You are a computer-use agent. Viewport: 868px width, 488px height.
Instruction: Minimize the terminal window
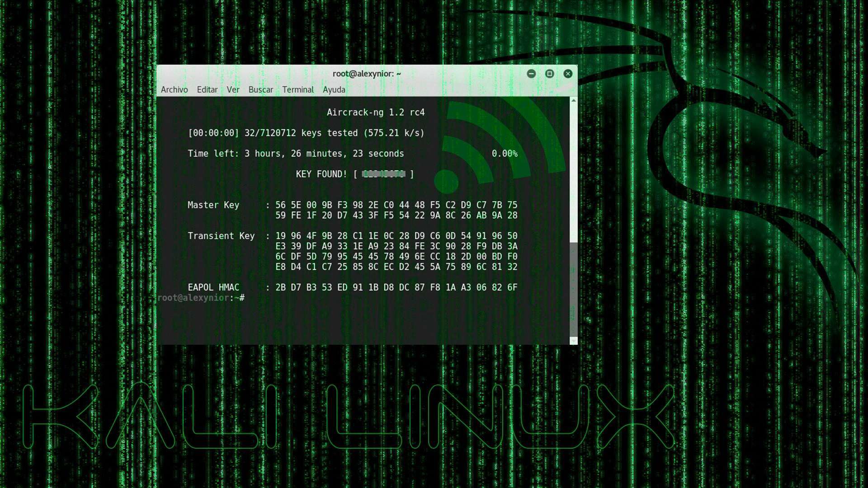531,74
